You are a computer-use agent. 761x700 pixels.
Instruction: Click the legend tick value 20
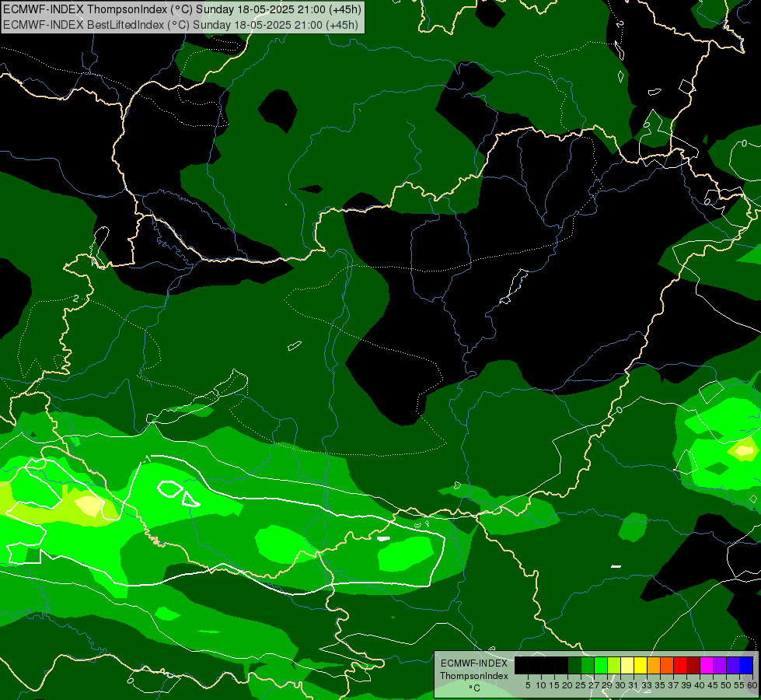[567, 685]
